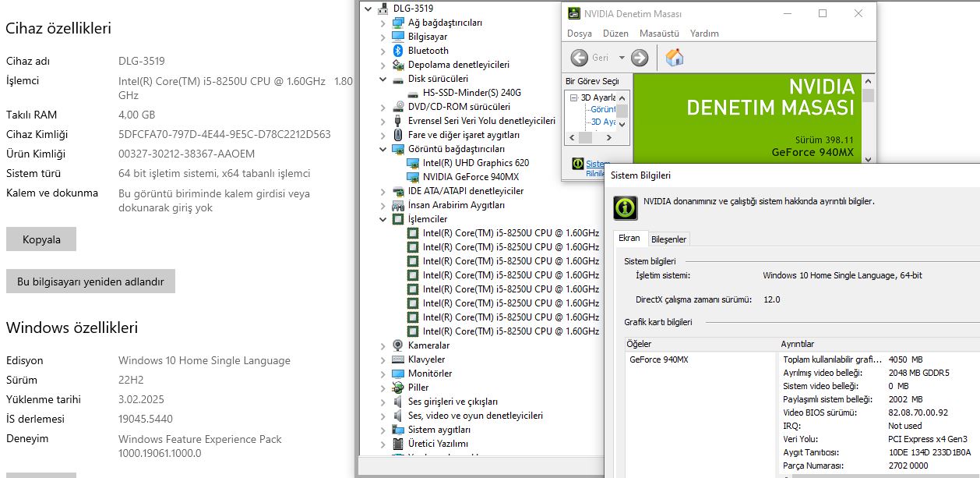Click the Kopyala button under device properties
The width and height of the screenshot is (980, 478).
point(41,239)
